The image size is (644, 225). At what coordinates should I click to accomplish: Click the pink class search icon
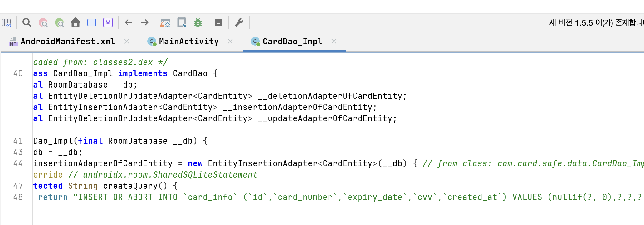[43, 23]
